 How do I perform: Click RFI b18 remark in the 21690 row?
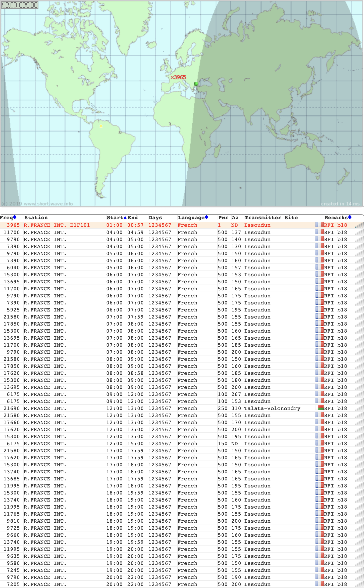pos(335,408)
